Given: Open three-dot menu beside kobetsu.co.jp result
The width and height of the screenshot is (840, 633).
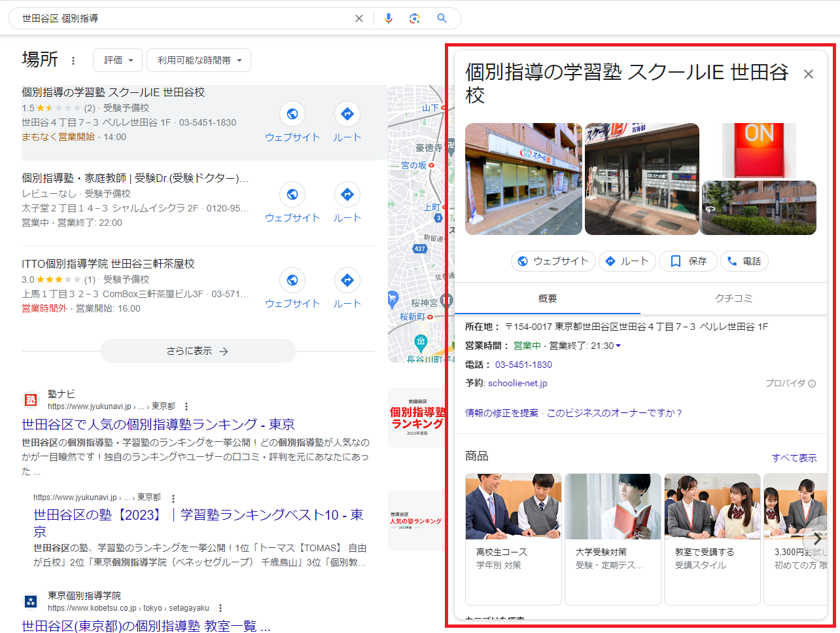Looking at the screenshot, I should (220, 608).
